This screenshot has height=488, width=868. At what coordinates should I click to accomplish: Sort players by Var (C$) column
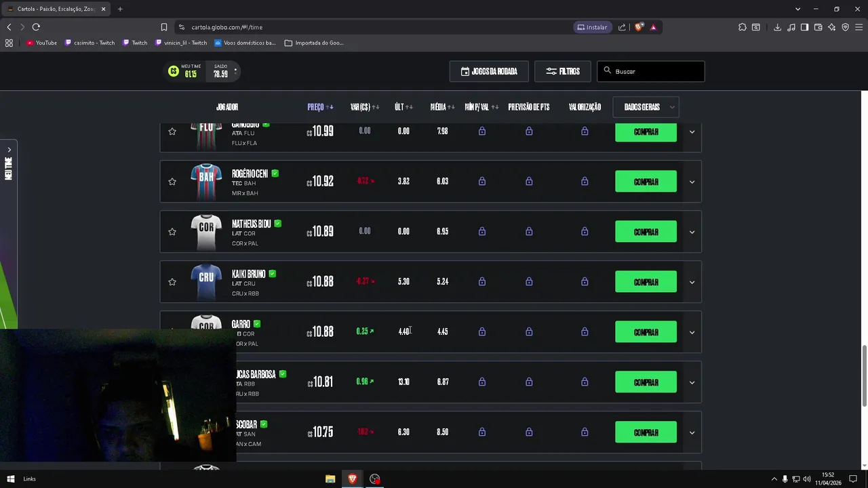tap(365, 107)
